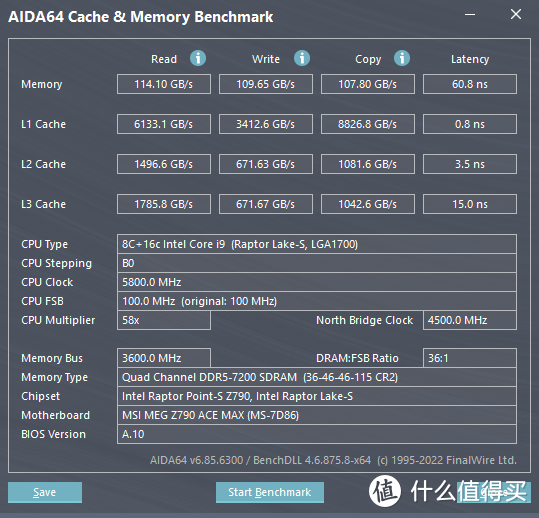Screen dimensions: 539x518
Task: Click the Save button
Action: click(45, 492)
